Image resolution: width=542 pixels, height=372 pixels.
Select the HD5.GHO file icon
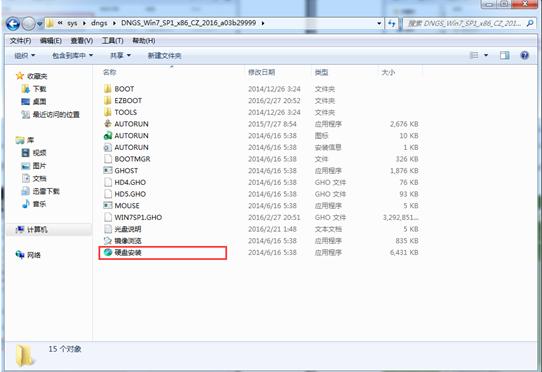(108, 194)
